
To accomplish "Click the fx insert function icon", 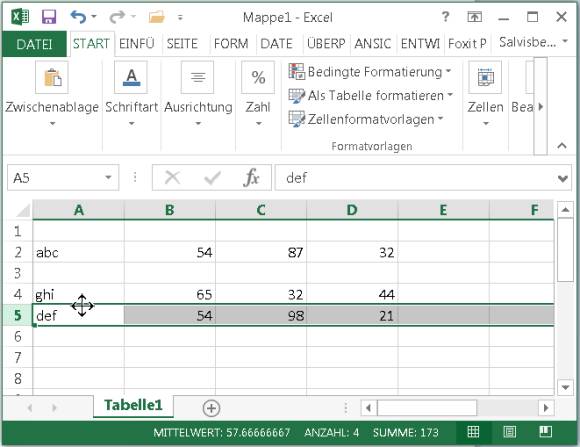I will (x=251, y=178).
